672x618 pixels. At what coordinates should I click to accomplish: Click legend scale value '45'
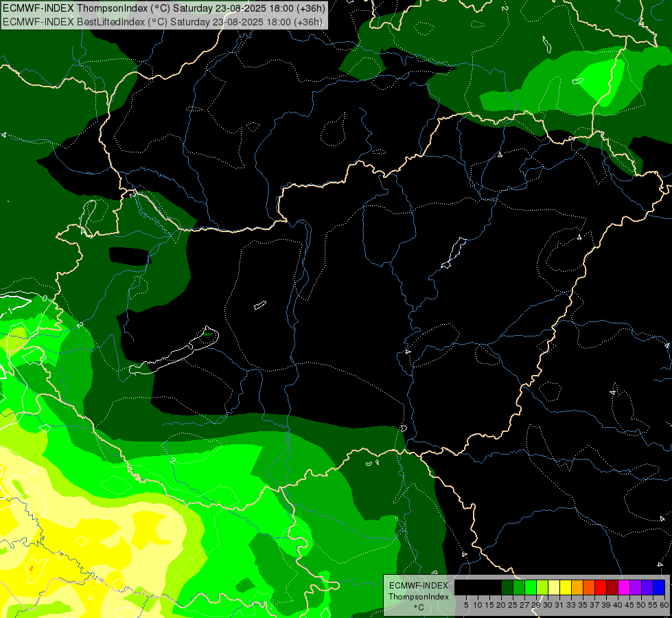(x=629, y=605)
